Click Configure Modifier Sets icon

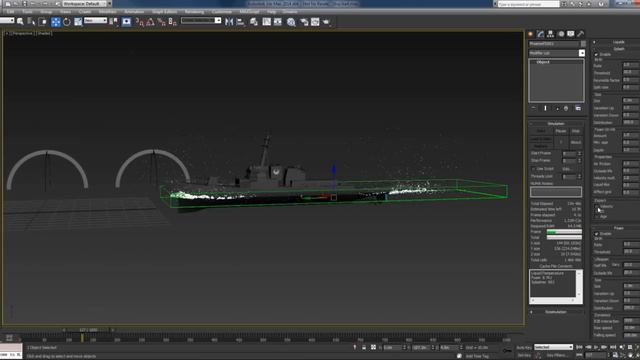point(578,108)
